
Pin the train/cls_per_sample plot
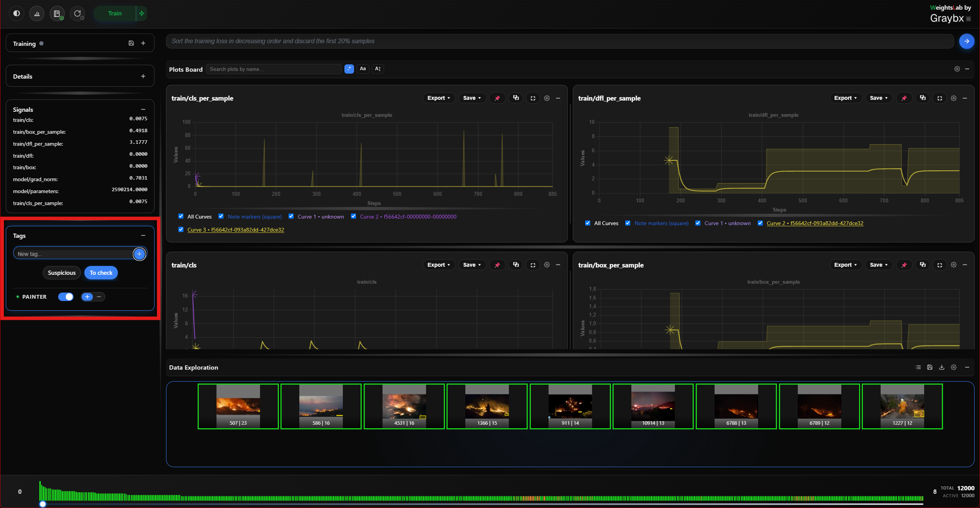(497, 98)
